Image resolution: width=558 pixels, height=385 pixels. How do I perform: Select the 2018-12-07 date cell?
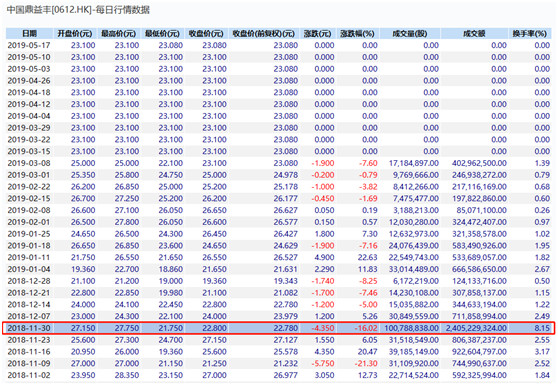tap(29, 316)
